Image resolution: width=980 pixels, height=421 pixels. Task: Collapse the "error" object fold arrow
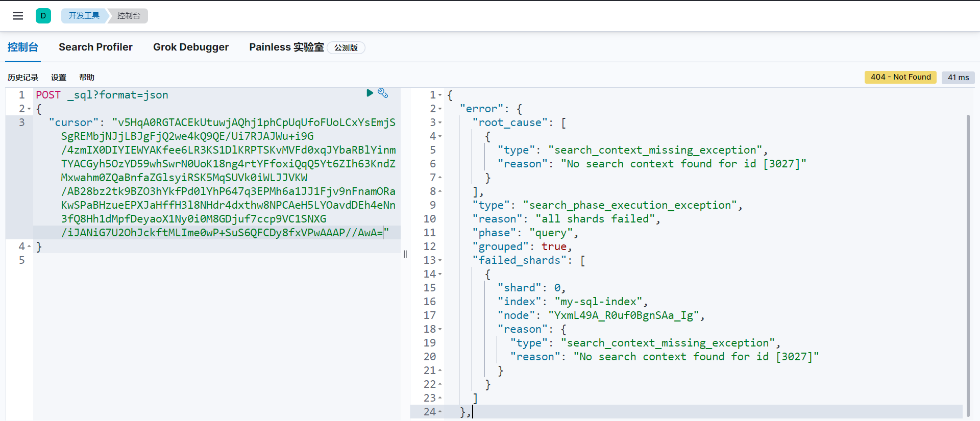pos(440,109)
